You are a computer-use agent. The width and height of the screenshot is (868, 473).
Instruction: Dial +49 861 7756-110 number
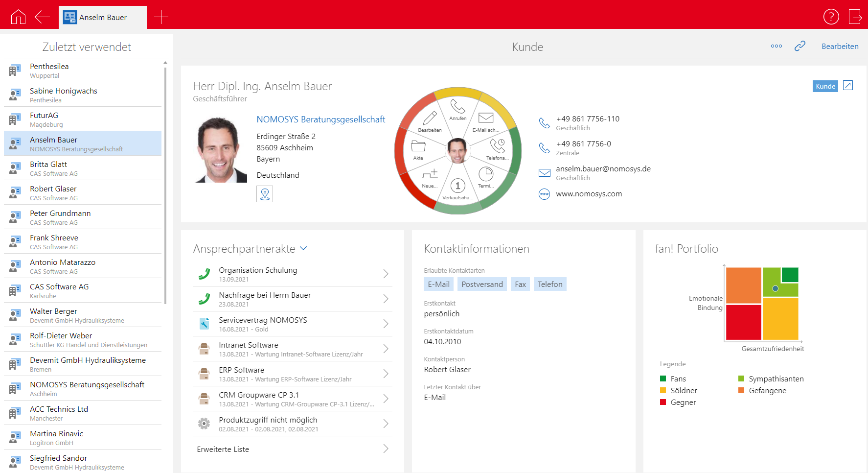[588, 119]
